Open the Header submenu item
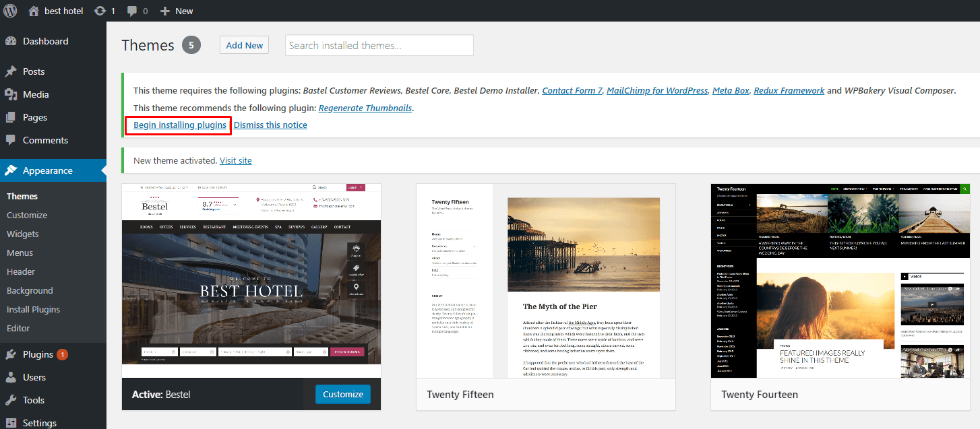This screenshot has height=429, width=980. point(21,271)
